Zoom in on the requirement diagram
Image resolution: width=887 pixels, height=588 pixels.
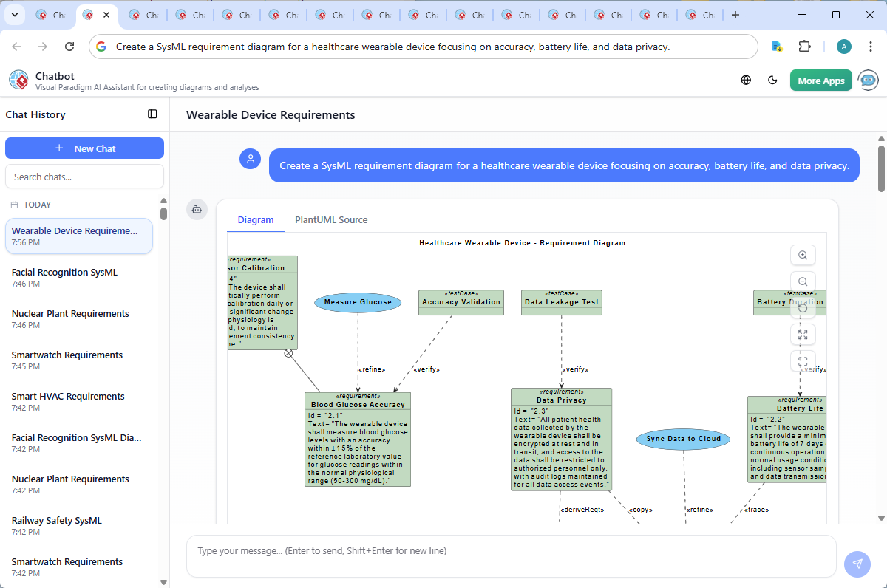pyautogui.click(x=803, y=255)
